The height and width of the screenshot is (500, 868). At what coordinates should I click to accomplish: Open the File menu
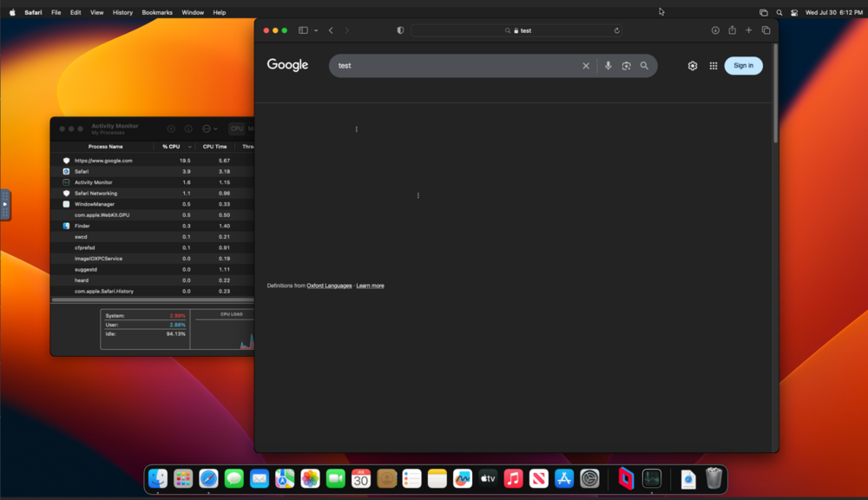pos(56,12)
